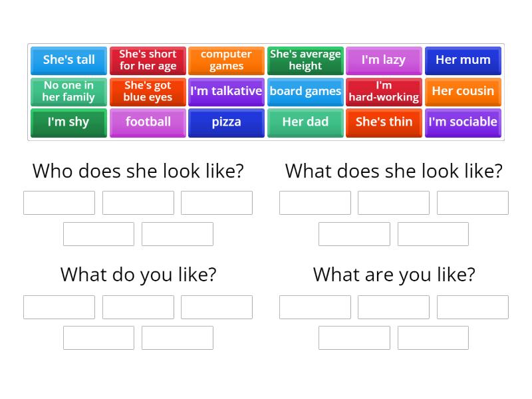Select the "I'm shy" tile
Screen dimensions: 532x399
(68, 122)
